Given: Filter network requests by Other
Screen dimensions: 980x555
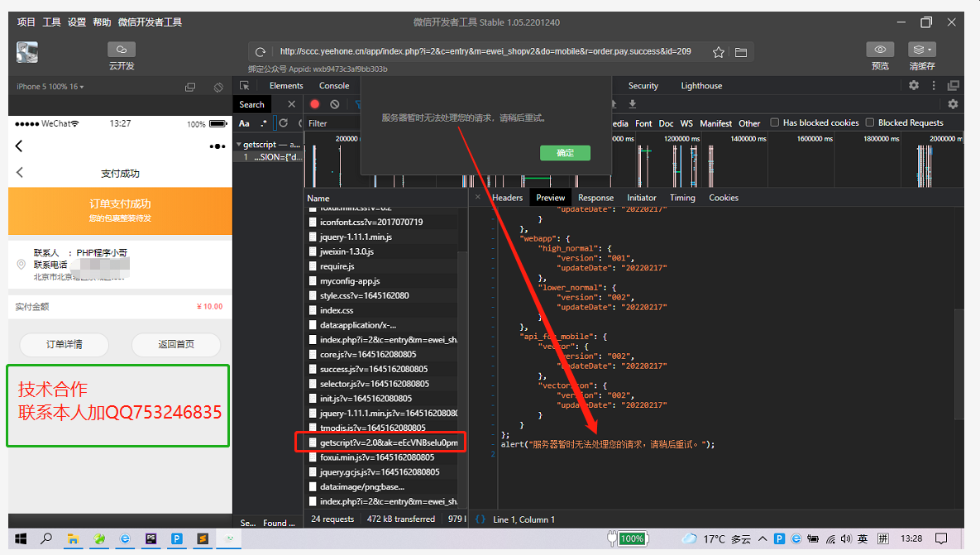Looking at the screenshot, I should tap(749, 123).
